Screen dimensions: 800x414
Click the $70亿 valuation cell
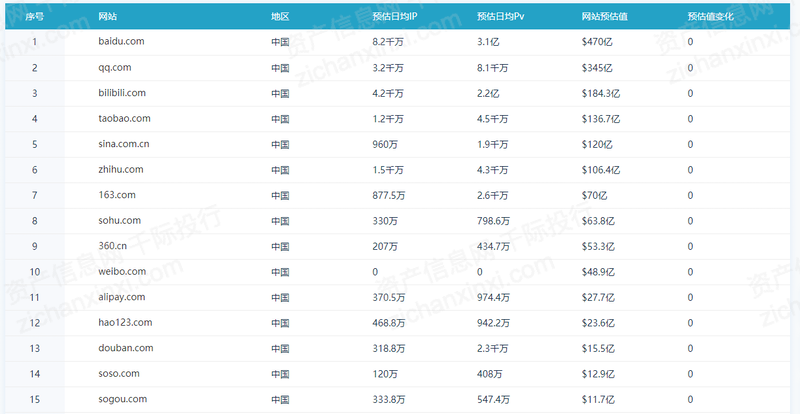click(x=594, y=196)
